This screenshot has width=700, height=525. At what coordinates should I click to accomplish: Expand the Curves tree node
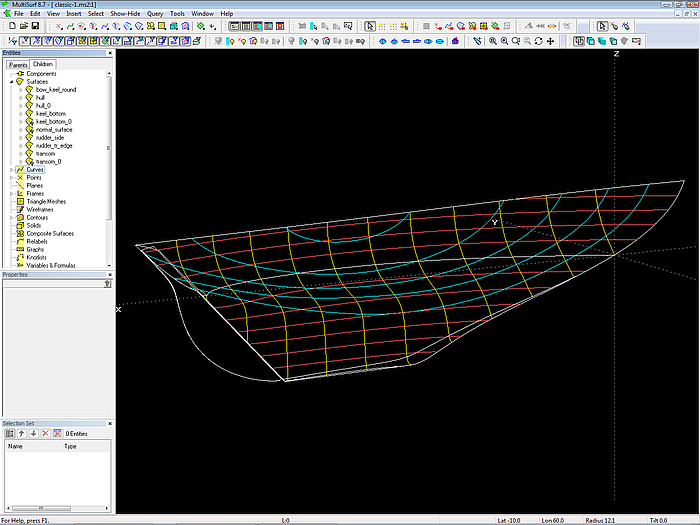coord(12,170)
